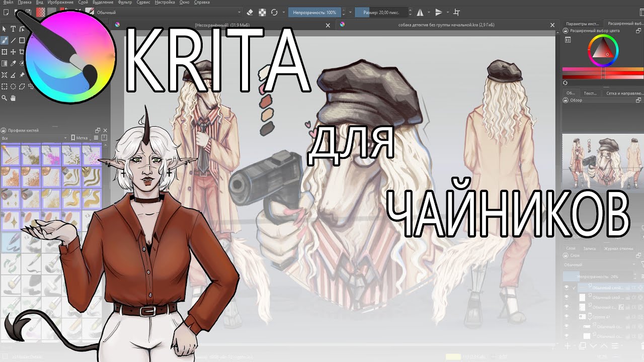Switch to the Параметры инструмента tab
This screenshot has height=362, width=644.
click(583, 24)
